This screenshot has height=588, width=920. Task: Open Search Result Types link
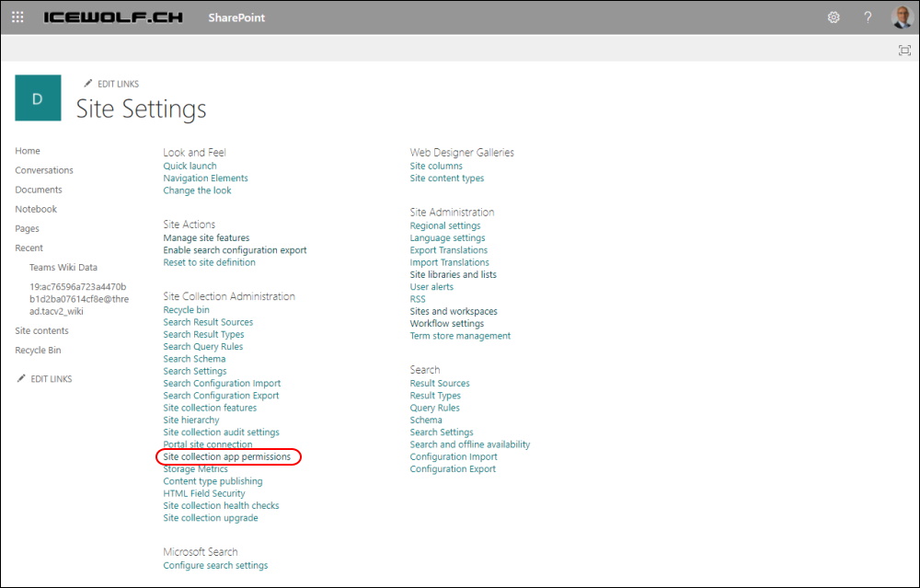coord(203,335)
